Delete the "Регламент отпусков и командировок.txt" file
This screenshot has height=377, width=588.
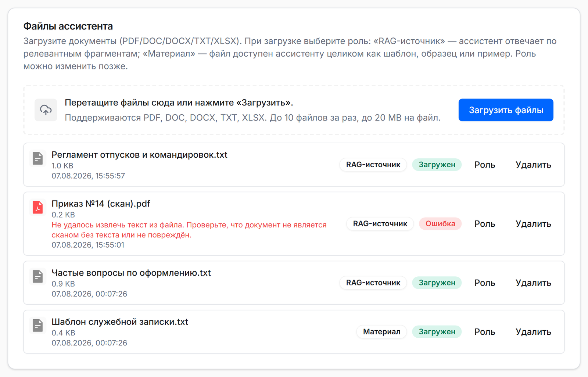pos(533,165)
